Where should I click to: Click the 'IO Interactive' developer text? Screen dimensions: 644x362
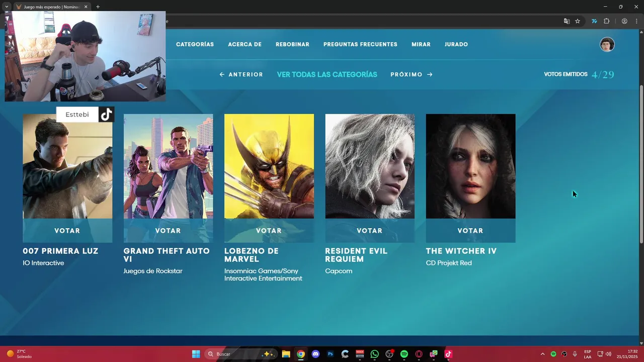click(43, 263)
